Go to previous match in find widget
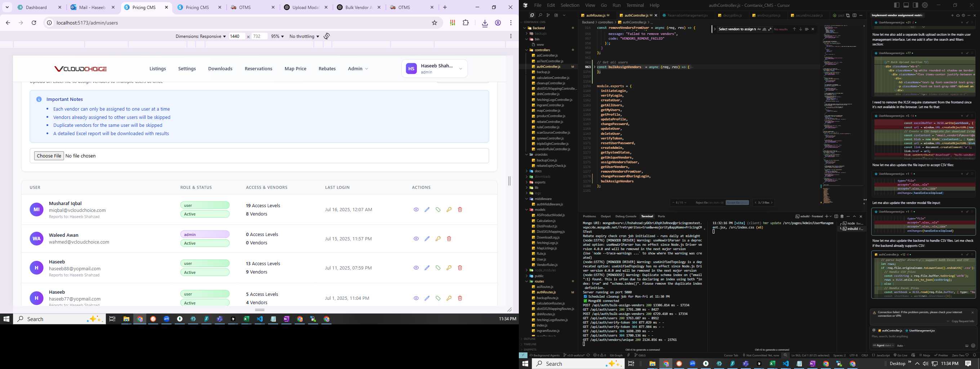This screenshot has height=369, width=980. pos(794,29)
